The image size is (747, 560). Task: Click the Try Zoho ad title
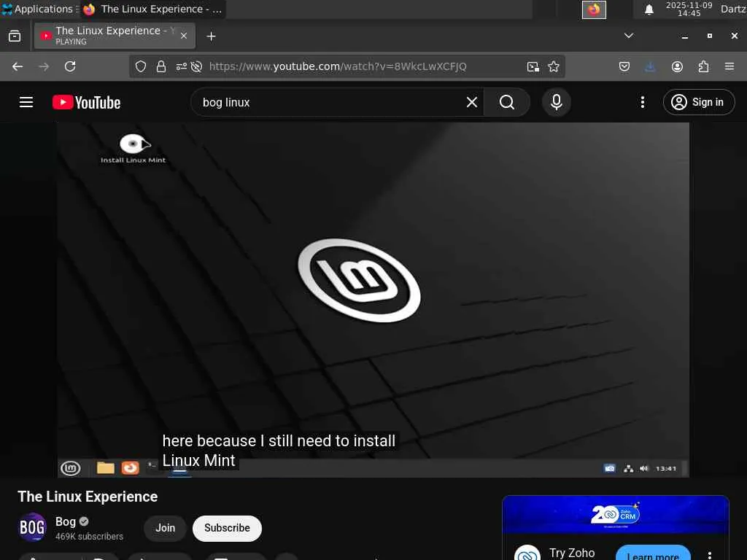[572, 553]
